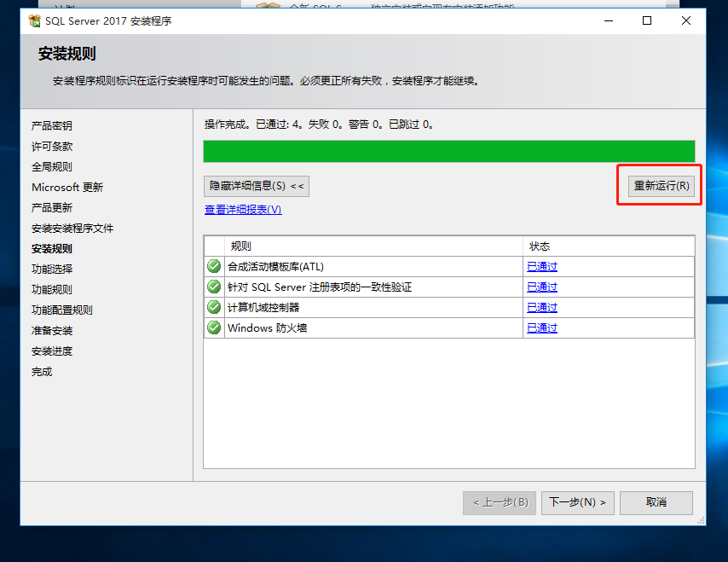Screen dimensions: 728x562
Task: Select 功能选择 step in sidebar
Action: click(52, 269)
